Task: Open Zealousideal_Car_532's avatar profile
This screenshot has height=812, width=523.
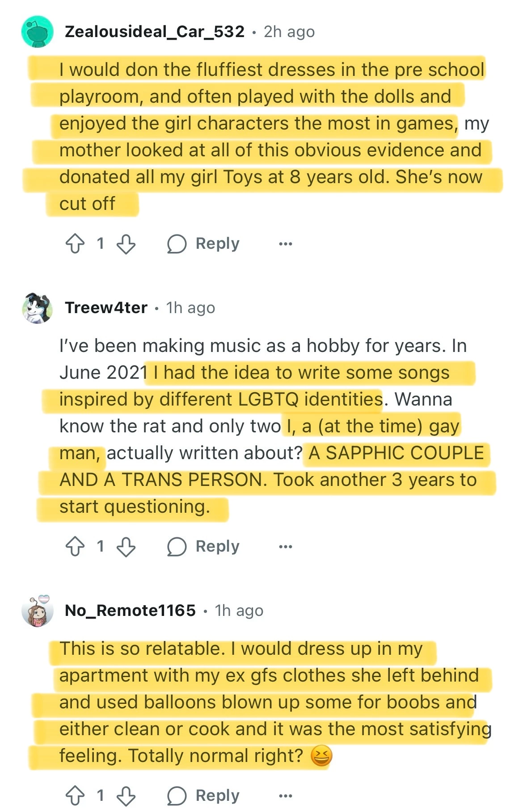Action: click(x=38, y=32)
